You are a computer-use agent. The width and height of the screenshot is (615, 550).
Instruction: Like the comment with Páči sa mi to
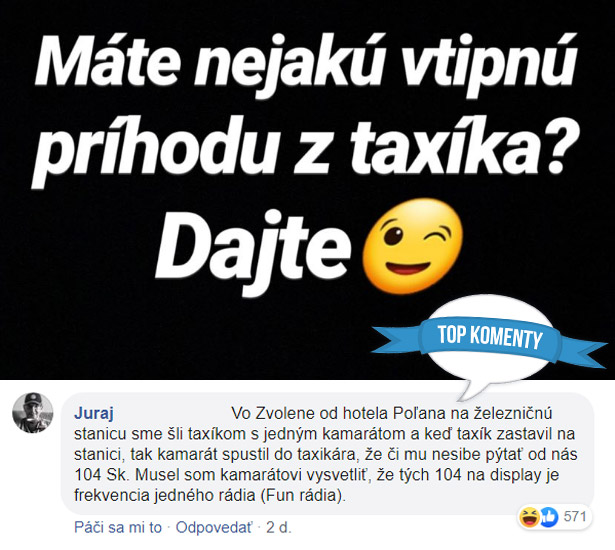pos(118,527)
